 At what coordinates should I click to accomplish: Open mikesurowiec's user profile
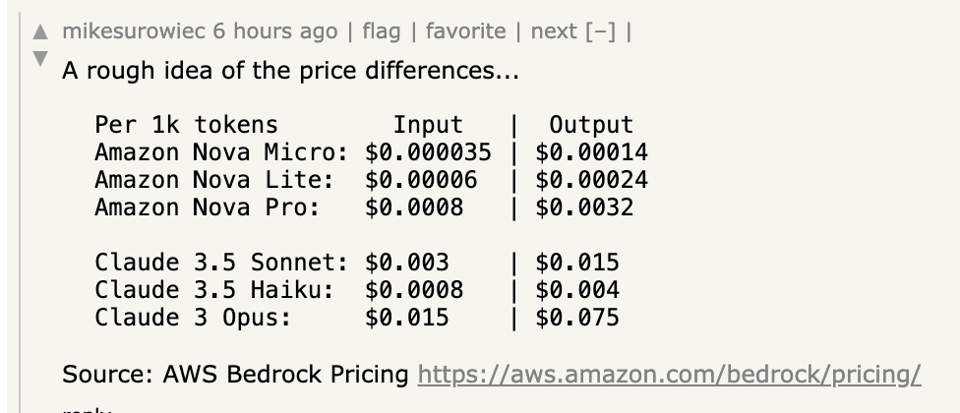[x=133, y=31]
